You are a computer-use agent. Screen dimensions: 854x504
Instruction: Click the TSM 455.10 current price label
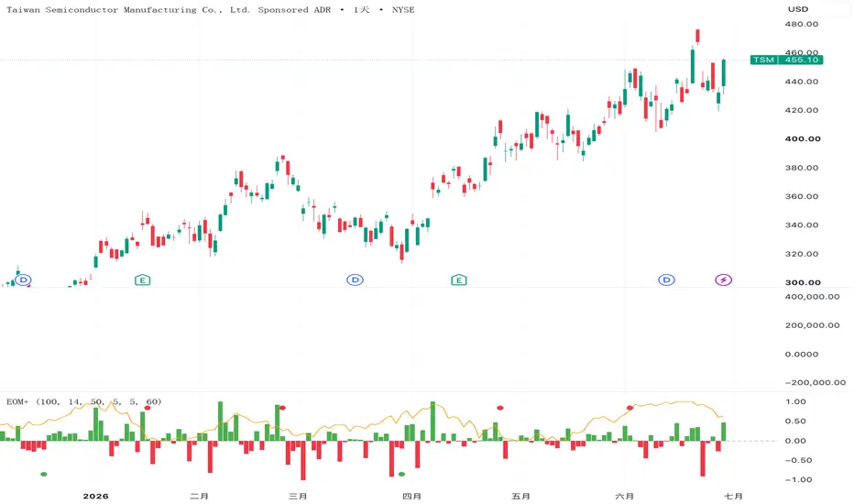pos(786,60)
